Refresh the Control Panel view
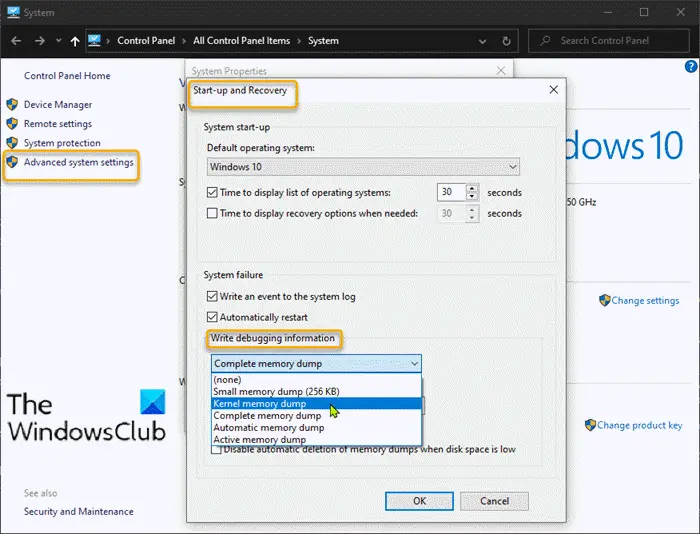Screen dimensions: 700x534 506,41
